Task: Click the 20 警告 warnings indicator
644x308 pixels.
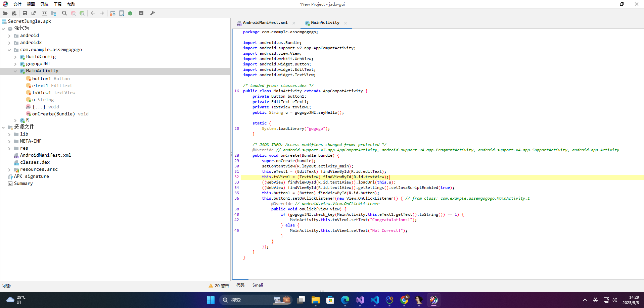Action: pos(219,286)
